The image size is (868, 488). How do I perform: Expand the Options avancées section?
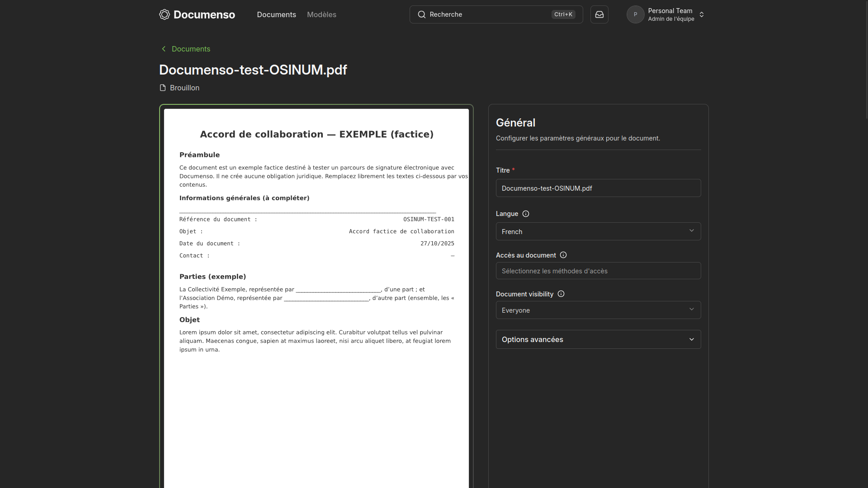[598, 339]
